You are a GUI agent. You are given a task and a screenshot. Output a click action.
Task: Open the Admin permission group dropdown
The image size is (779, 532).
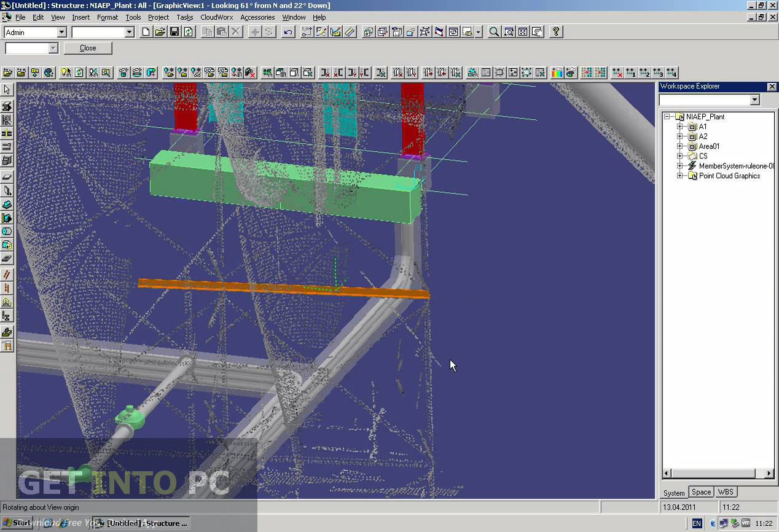61,32
